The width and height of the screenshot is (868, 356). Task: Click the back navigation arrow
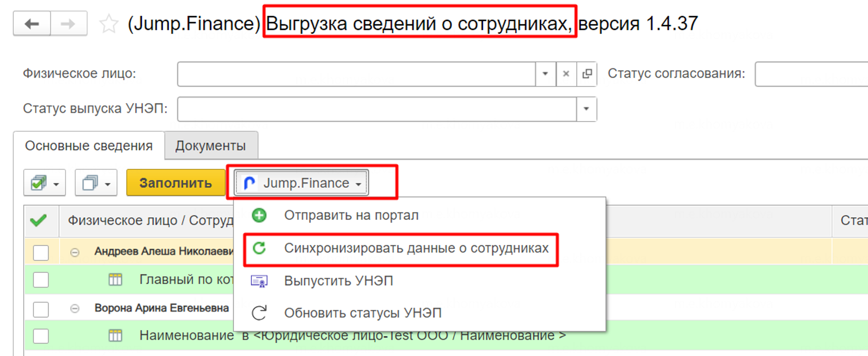tap(32, 23)
